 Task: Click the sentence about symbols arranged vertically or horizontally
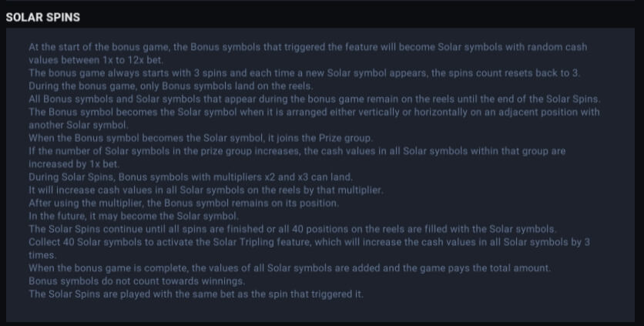tap(314, 113)
